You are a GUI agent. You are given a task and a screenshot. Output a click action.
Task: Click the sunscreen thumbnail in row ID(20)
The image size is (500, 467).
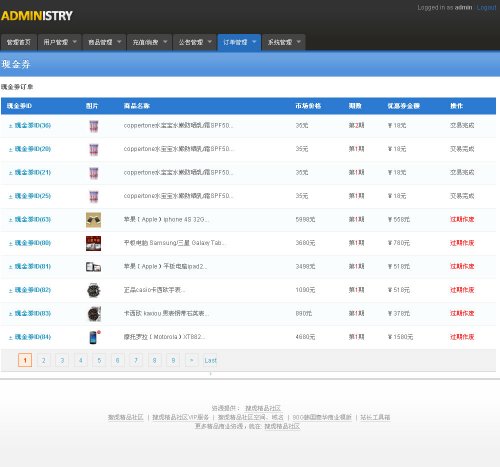[94, 149]
